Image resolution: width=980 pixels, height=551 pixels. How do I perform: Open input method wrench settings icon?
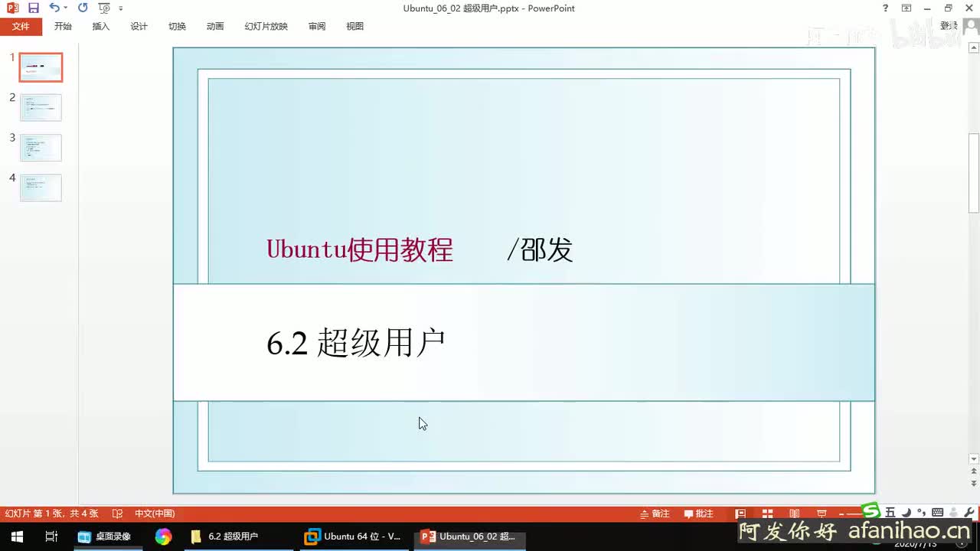point(969,513)
